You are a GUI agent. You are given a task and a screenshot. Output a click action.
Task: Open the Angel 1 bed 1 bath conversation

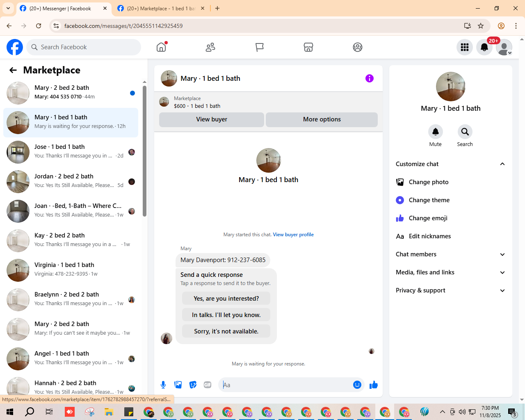[71, 359]
